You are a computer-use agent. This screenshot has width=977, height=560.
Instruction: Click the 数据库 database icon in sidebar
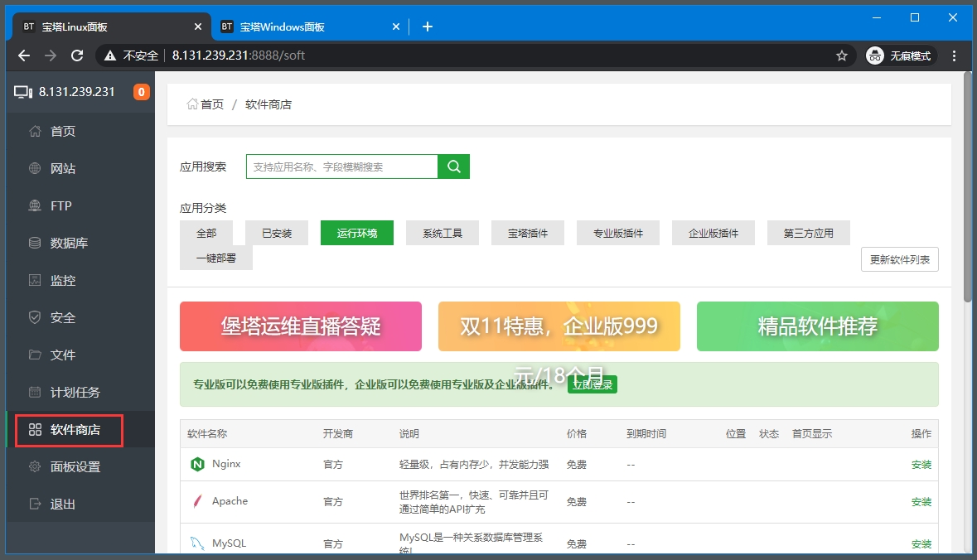click(35, 243)
